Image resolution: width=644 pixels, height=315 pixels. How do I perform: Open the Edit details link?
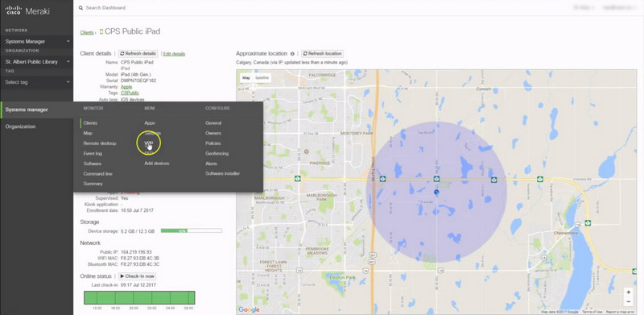pyautogui.click(x=174, y=54)
